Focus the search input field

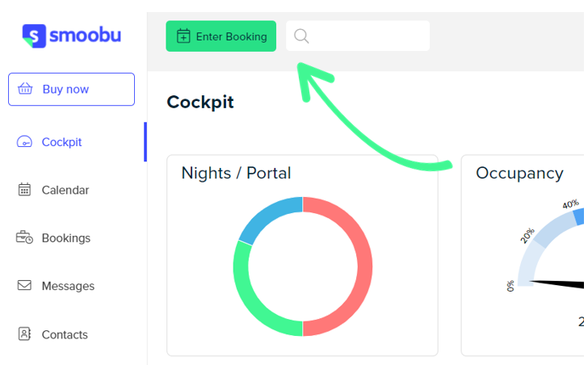point(358,36)
